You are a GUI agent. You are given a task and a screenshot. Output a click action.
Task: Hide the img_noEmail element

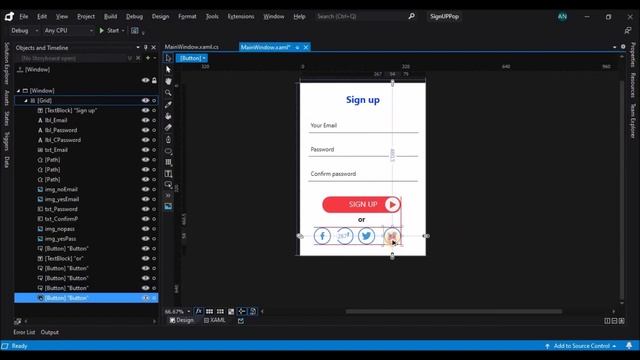pos(145,189)
